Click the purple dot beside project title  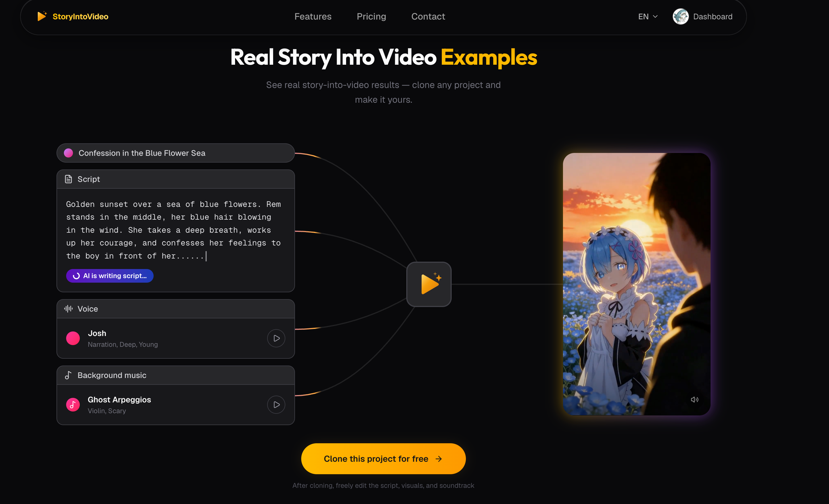68,153
